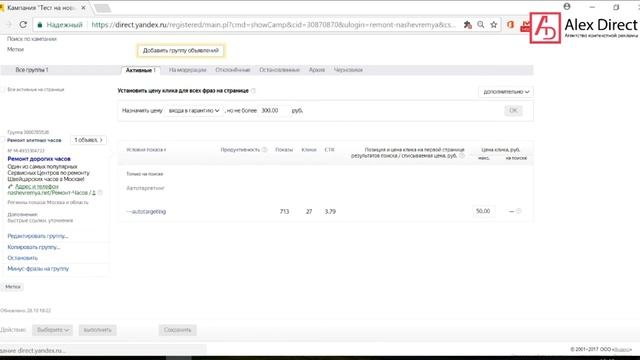
Task: Click the ---autotargeting phrase
Action: (146, 211)
